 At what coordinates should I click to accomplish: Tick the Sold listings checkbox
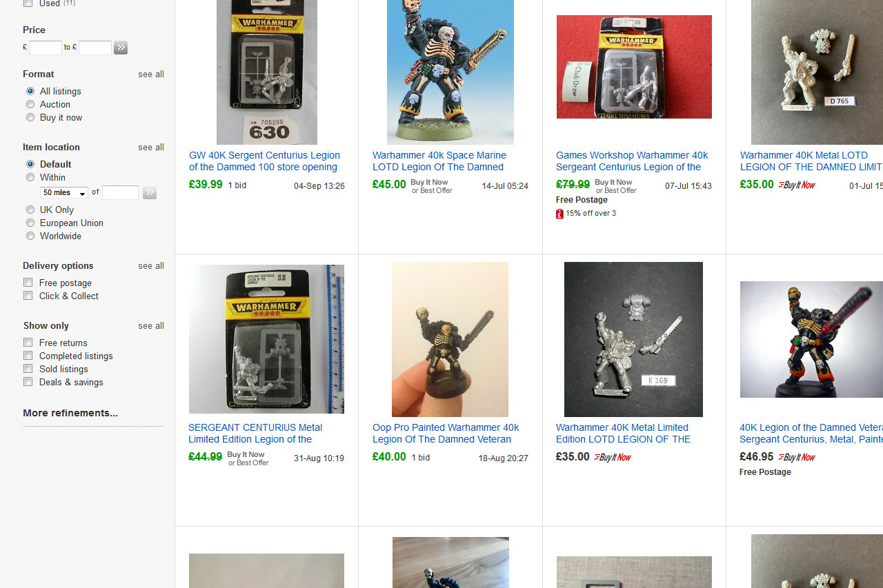pos(28,369)
